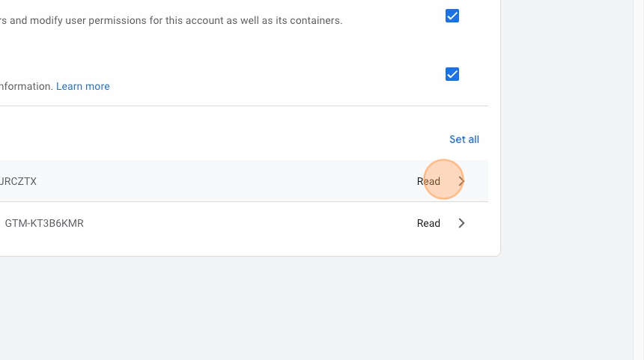Select the GTM-KT3B6KMR container ID text

[x=44, y=223]
